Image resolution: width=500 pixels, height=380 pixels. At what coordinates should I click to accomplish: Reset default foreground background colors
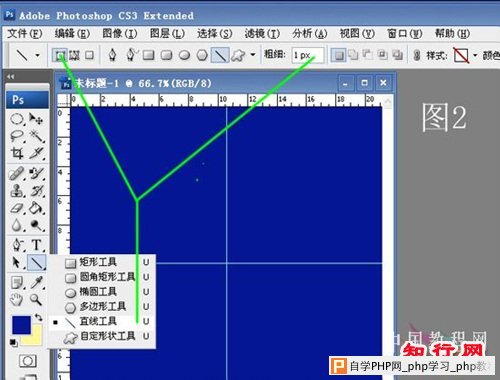14,342
